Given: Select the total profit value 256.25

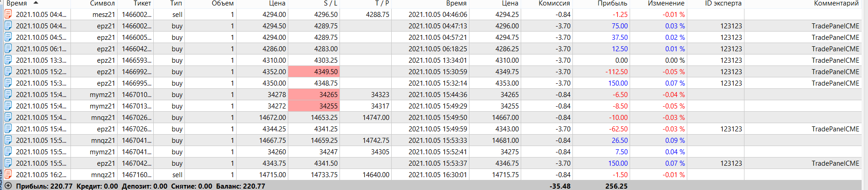Looking at the screenshot, I should [x=616, y=186].
